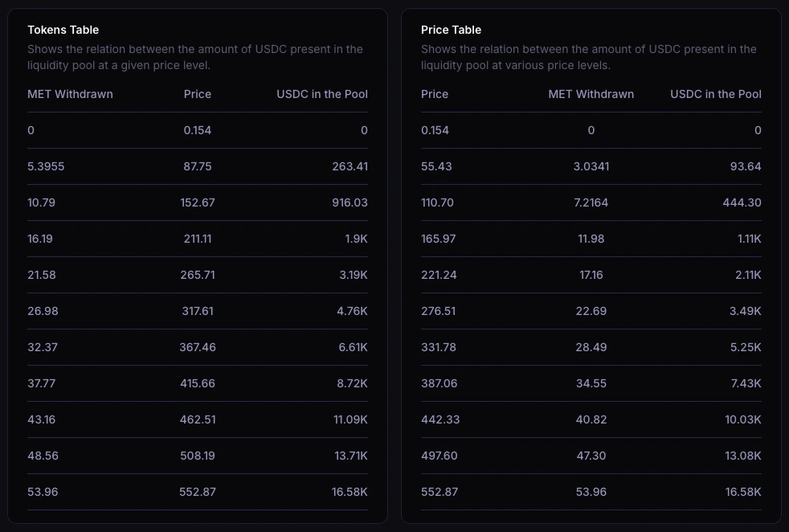Viewport: 789px width, 532px height.
Task: Click the 28.49 MET Withdrawn cell
Action: (x=591, y=348)
